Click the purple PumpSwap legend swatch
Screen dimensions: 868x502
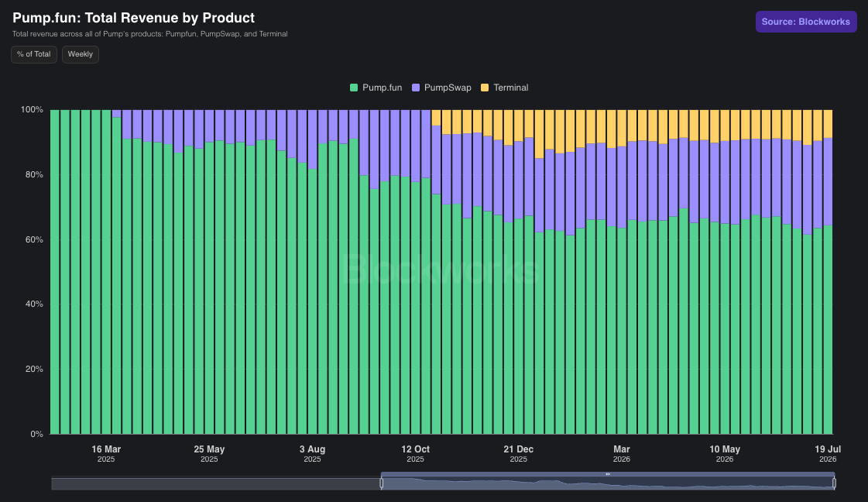tap(417, 88)
